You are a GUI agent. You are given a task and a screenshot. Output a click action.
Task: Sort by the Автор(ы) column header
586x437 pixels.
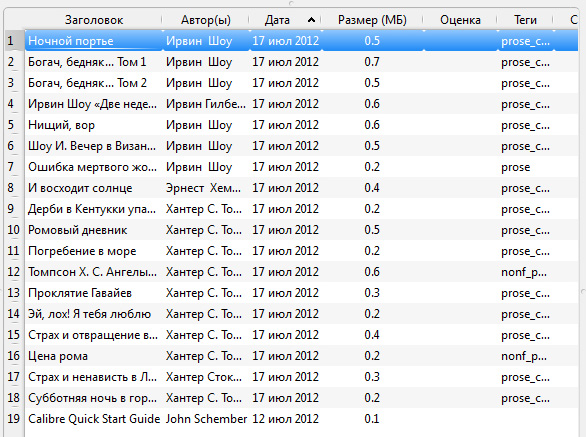tap(206, 20)
